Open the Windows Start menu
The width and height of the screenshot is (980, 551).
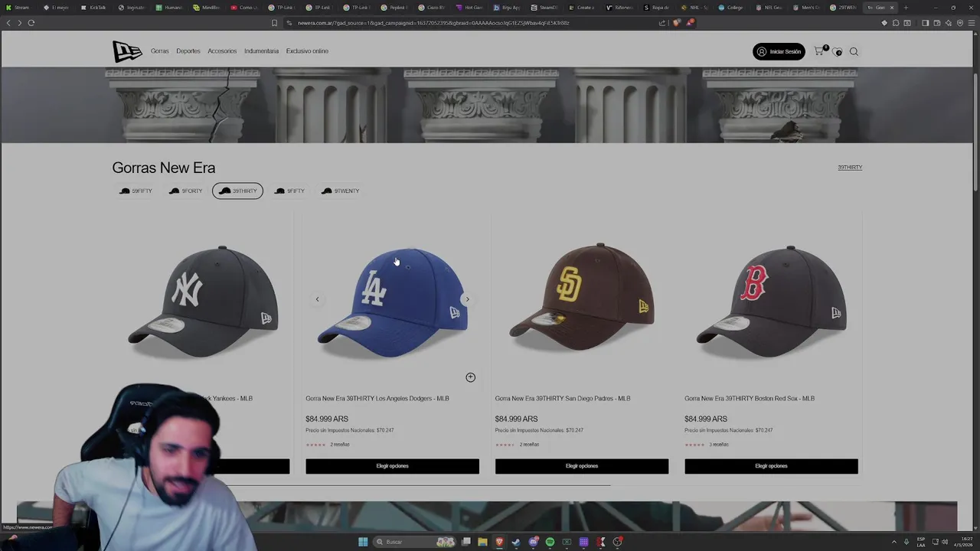pos(363,542)
